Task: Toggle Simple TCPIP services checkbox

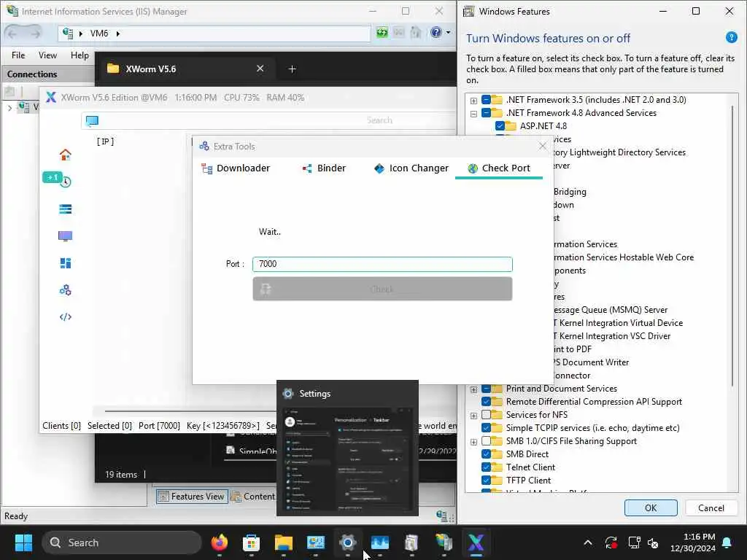Action: coord(487,427)
